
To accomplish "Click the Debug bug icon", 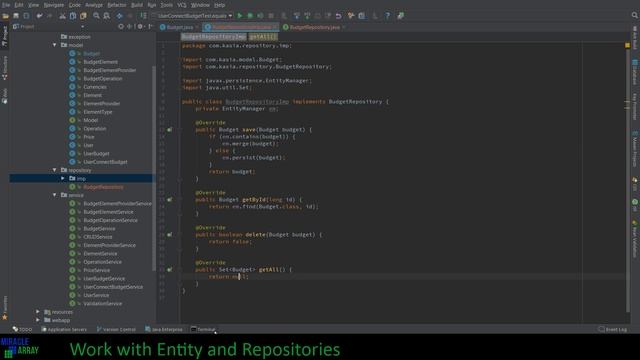I will (x=250, y=16).
